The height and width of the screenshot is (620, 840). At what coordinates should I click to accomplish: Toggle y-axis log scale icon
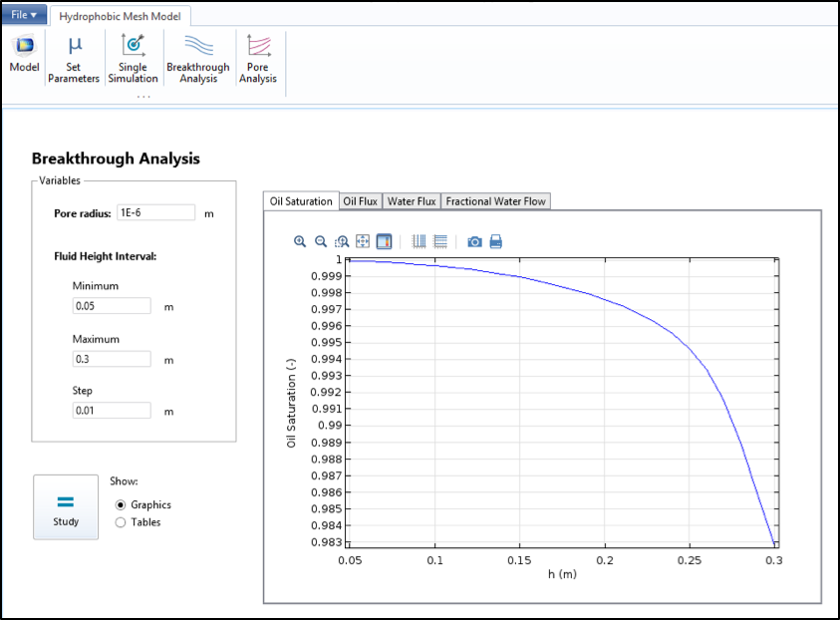click(440, 241)
